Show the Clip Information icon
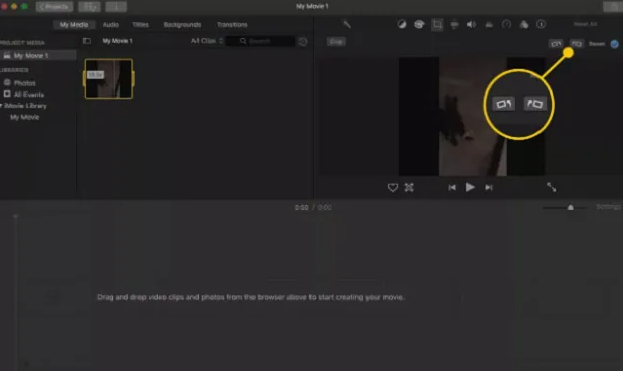This screenshot has height=371, width=623. pos(541,24)
